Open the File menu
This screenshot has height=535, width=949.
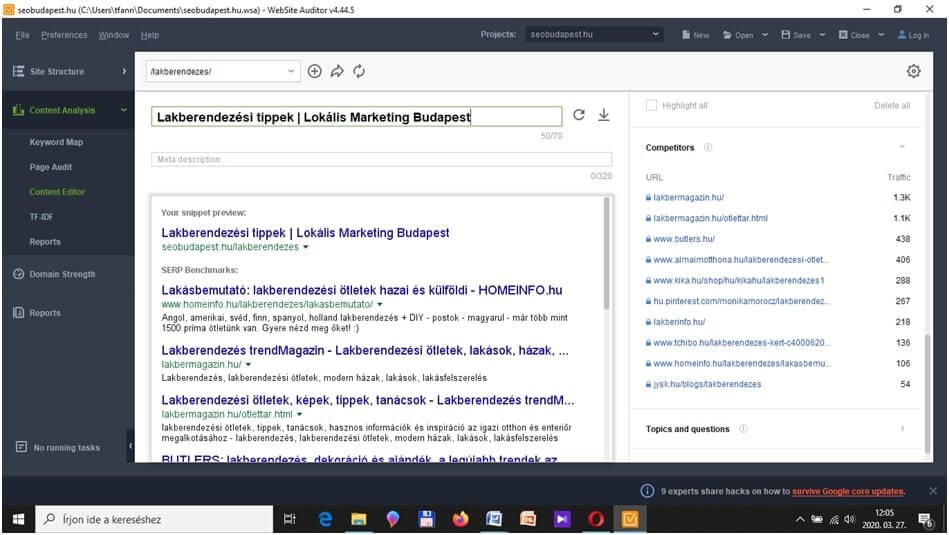click(x=22, y=35)
